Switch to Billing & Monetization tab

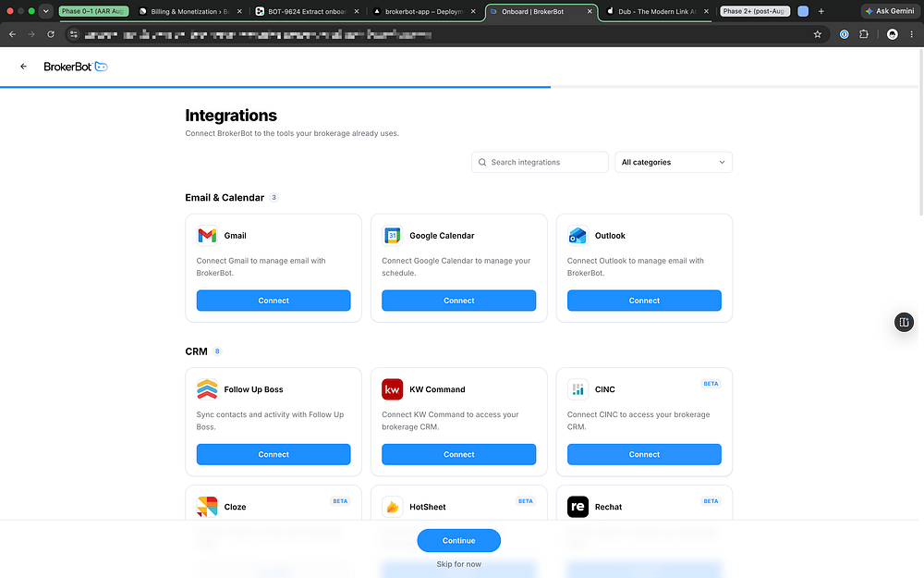189,11
